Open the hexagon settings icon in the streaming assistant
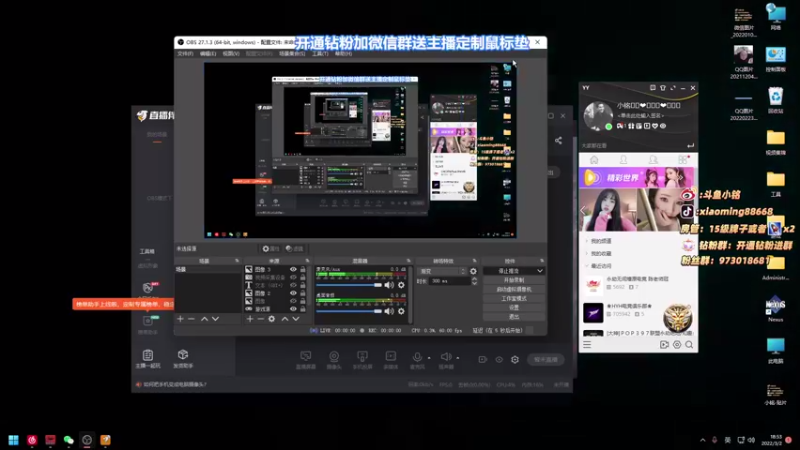 515,360
